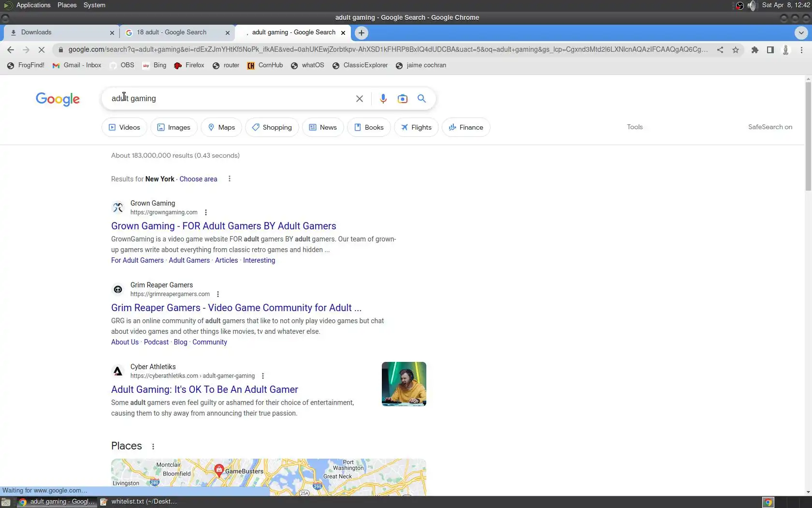Close the Downloads tab
Viewport: 812px width, 508px height.
[x=112, y=33]
